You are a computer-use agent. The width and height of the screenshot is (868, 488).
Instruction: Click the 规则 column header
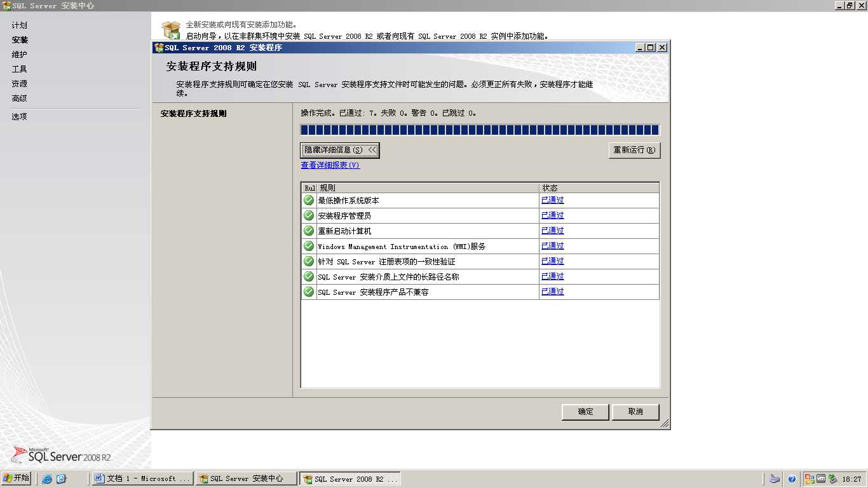428,188
